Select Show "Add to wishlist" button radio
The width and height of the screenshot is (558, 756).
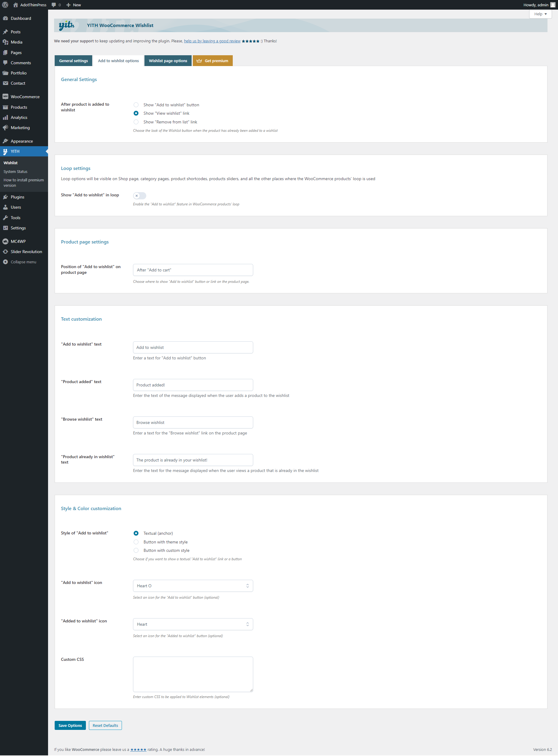136,105
